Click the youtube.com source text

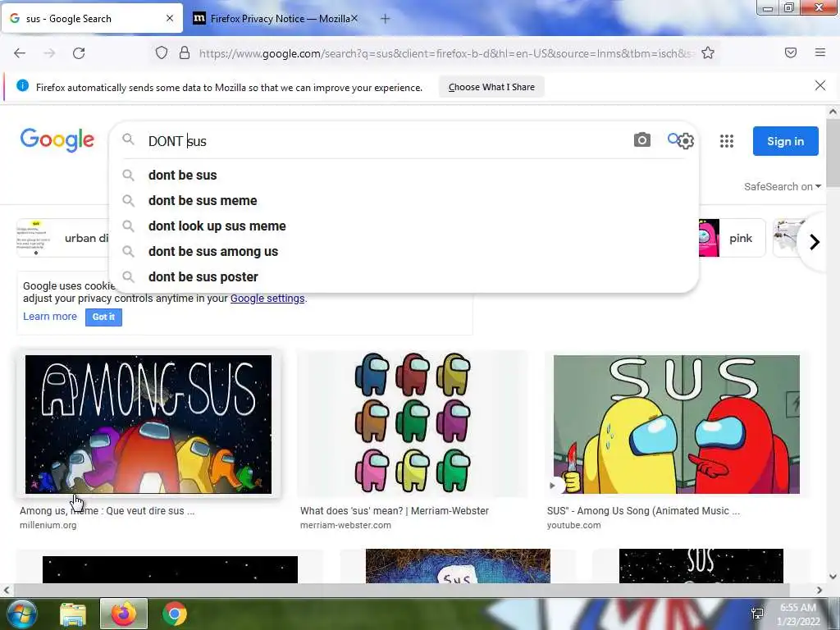coord(573,525)
